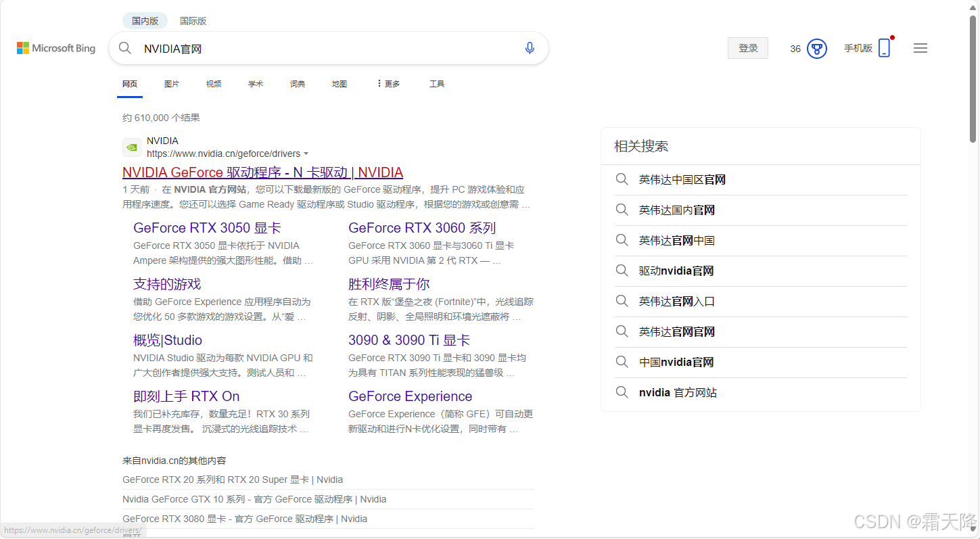Switch to 国际版 search mode
This screenshot has width=980, height=539.
tap(193, 21)
